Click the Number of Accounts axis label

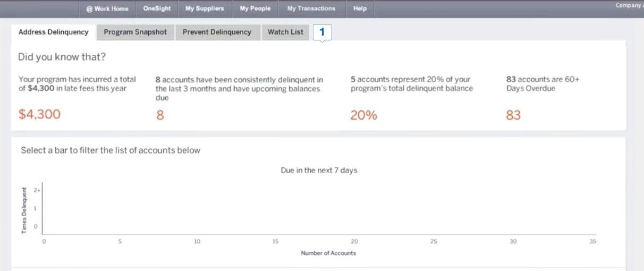point(328,253)
